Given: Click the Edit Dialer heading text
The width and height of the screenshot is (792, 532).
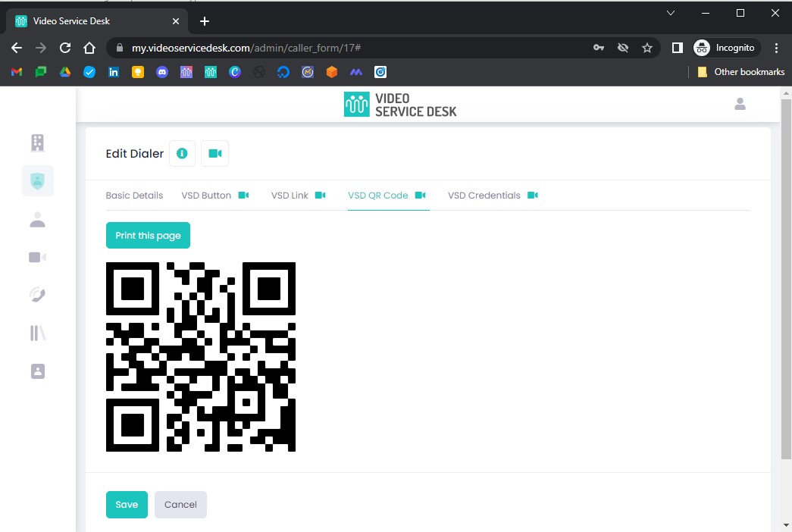Looking at the screenshot, I should tap(134, 154).
